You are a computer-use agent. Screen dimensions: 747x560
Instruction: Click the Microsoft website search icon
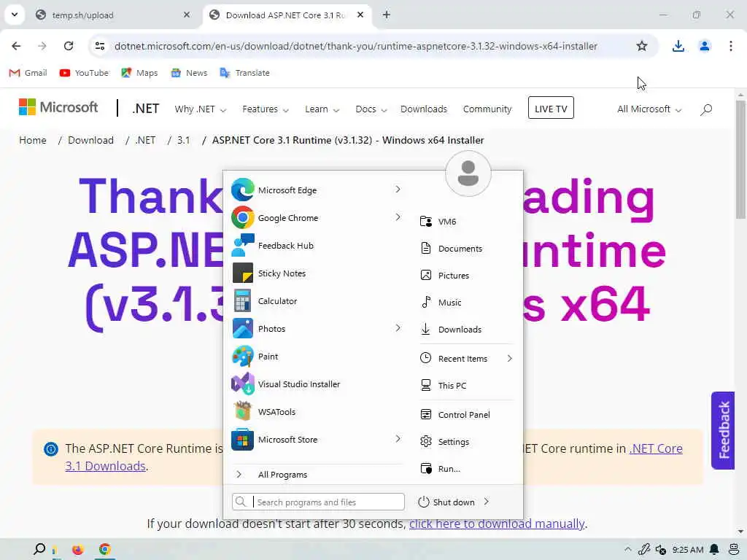[x=706, y=109]
